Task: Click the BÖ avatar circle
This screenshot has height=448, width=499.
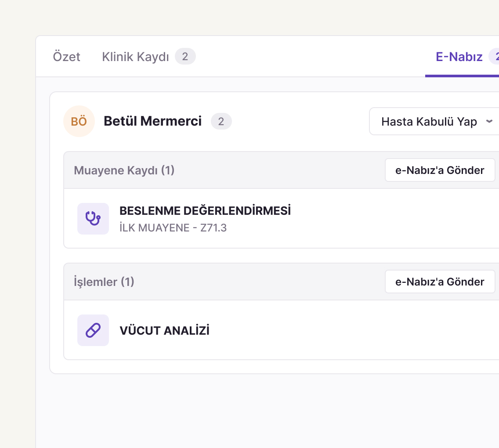Action: [x=79, y=121]
